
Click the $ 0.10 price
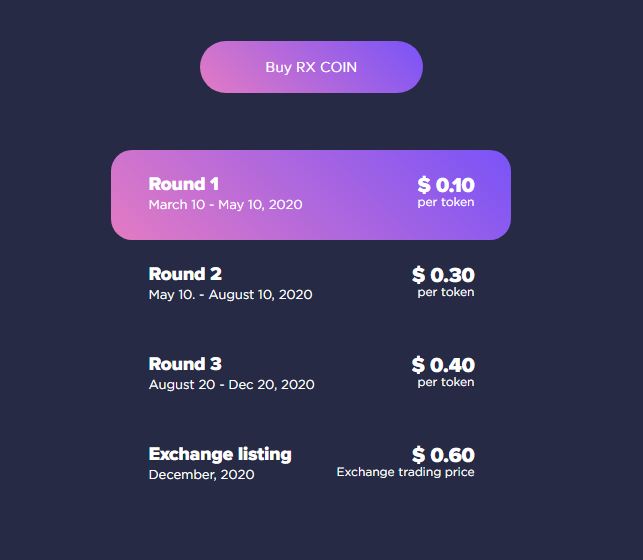(446, 185)
